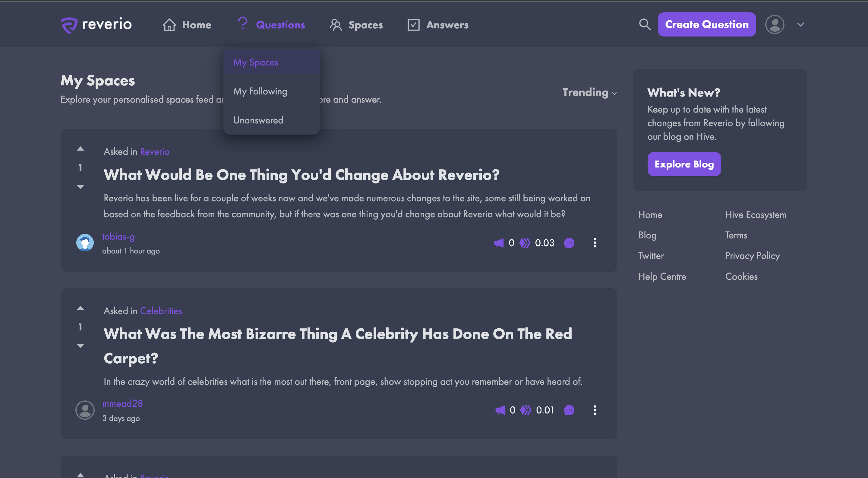868x478 pixels.
Task: Upvote the Reverio change question
Action: point(80,149)
